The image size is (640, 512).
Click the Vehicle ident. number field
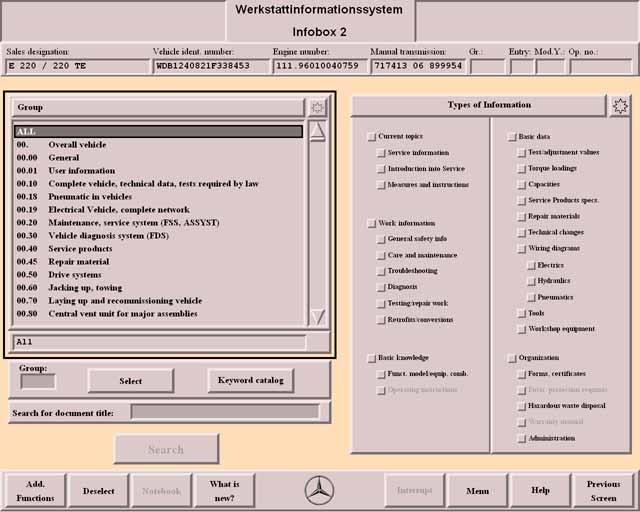click(x=211, y=66)
